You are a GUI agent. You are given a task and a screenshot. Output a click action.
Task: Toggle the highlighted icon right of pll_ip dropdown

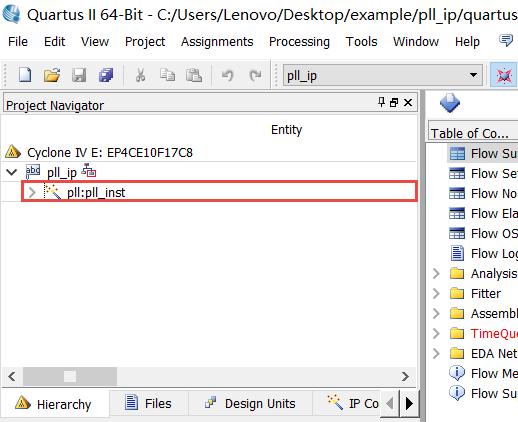(x=504, y=76)
